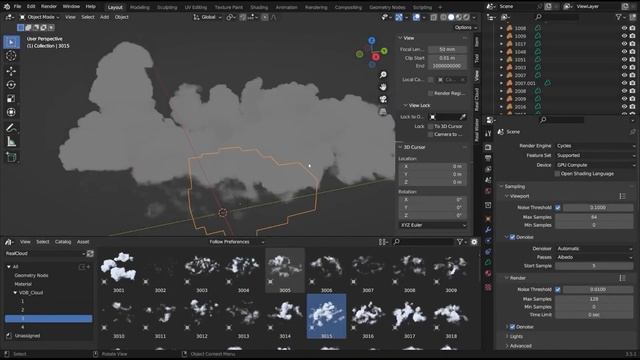The height and width of the screenshot is (360, 640).
Task: Enable Lock To 3D Cursor checkbox
Action: 430,127
